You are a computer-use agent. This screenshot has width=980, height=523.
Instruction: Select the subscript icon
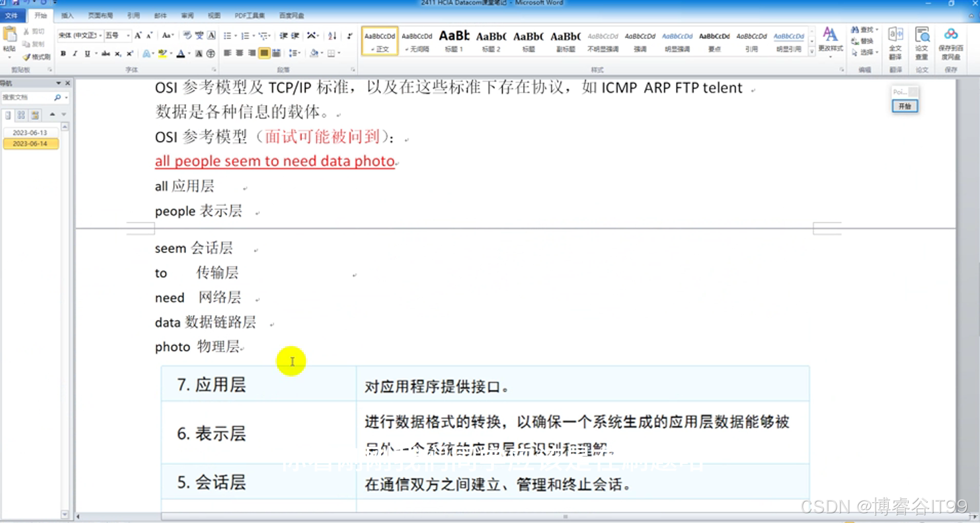pos(118,53)
